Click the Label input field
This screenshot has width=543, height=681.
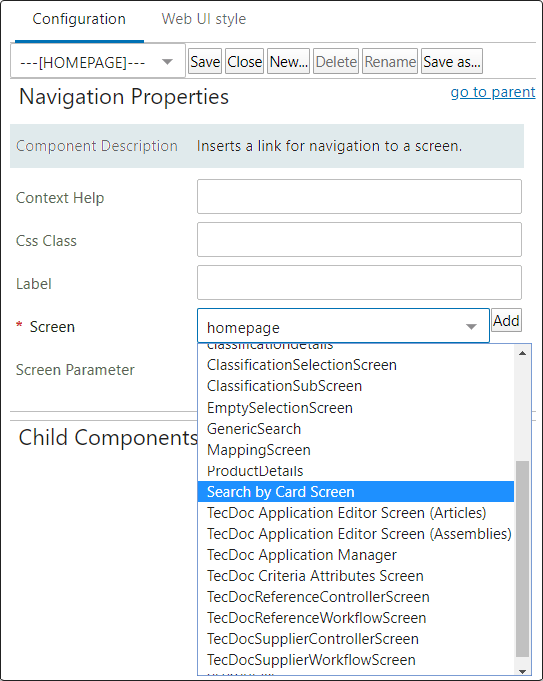click(359, 282)
